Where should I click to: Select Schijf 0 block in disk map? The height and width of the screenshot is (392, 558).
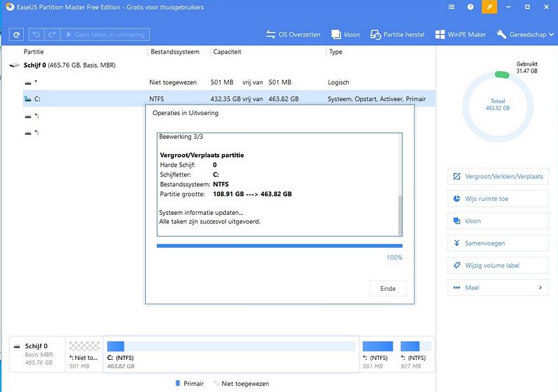point(38,354)
